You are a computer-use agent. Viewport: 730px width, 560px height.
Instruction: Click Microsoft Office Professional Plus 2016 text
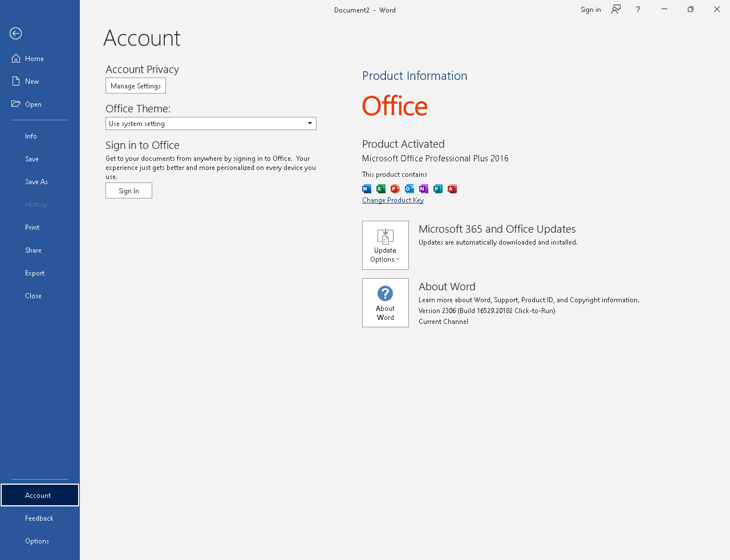coord(435,159)
